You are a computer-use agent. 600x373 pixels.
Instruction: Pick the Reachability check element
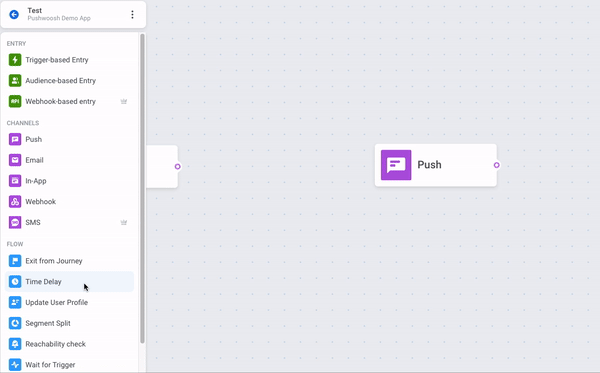tap(69, 344)
